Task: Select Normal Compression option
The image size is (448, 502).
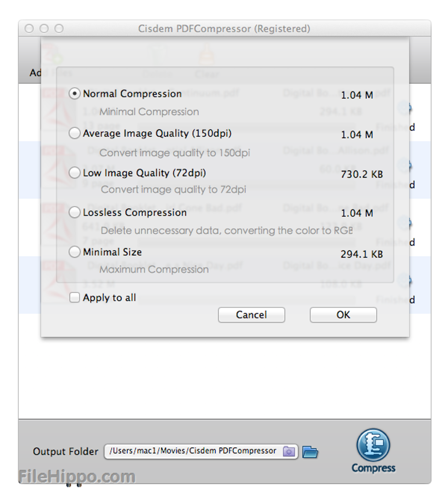Action: (75, 94)
